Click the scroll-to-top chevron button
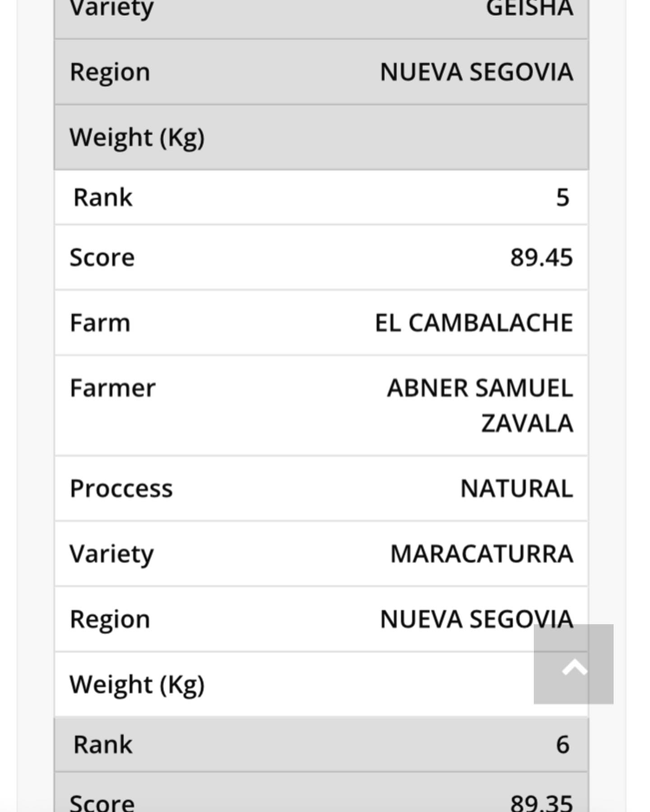Image resolution: width=650 pixels, height=812 pixels. pyautogui.click(x=573, y=664)
